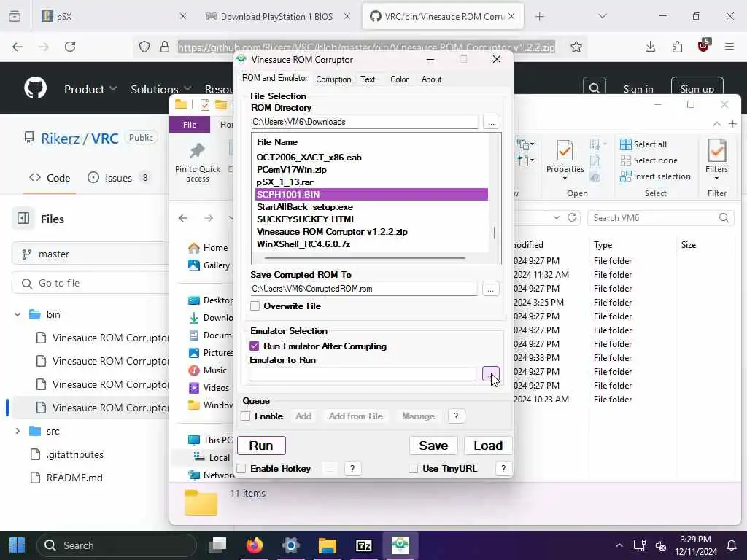Open the Color tab in the ROM Corruptor
Screen dimensions: 747x560
[x=399, y=79]
